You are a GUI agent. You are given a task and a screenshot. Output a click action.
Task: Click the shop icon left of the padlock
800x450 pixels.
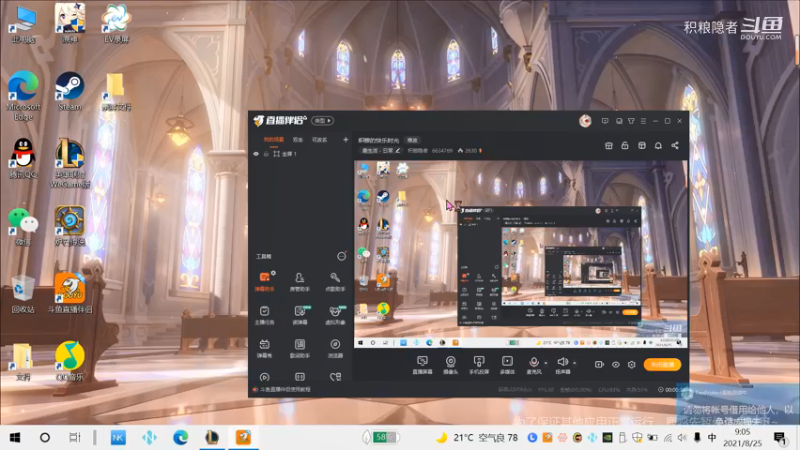pos(609,145)
